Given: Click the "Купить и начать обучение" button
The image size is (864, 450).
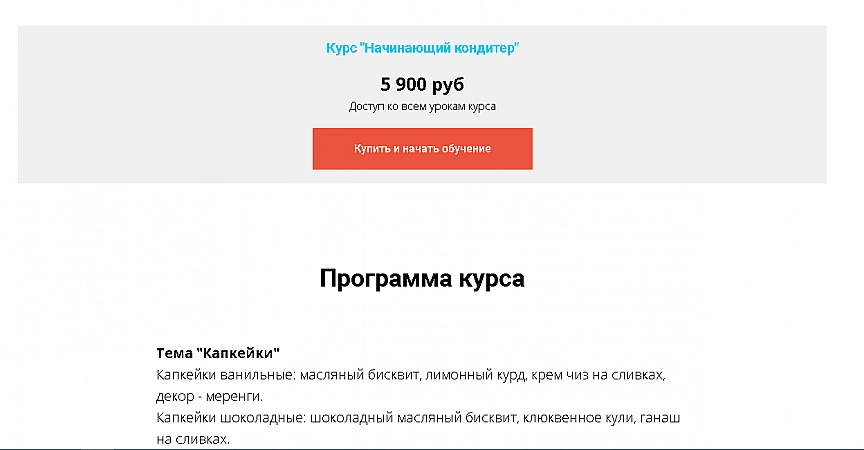Looking at the screenshot, I should tap(422, 149).
